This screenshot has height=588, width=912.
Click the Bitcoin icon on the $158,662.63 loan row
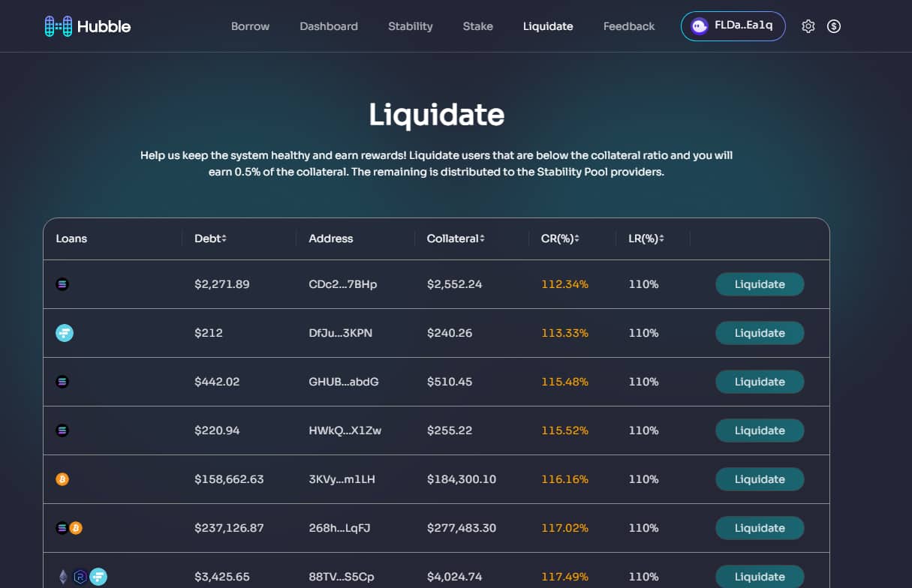point(62,478)
